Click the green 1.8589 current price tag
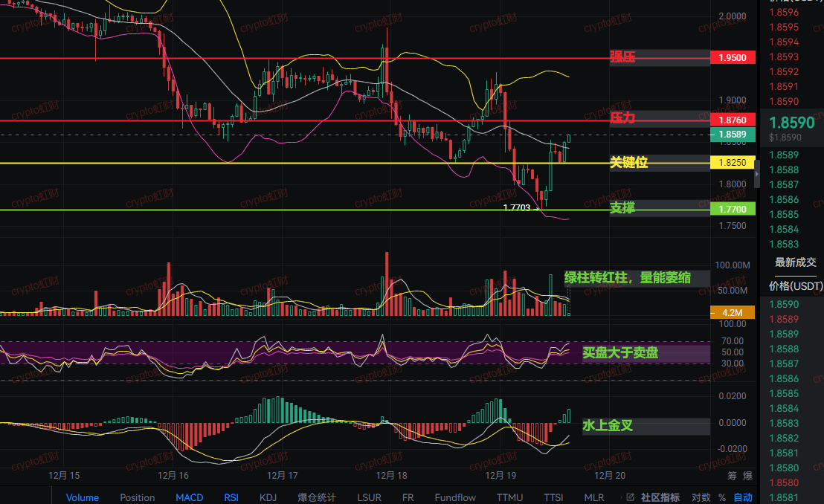 [x=733, y=135]
